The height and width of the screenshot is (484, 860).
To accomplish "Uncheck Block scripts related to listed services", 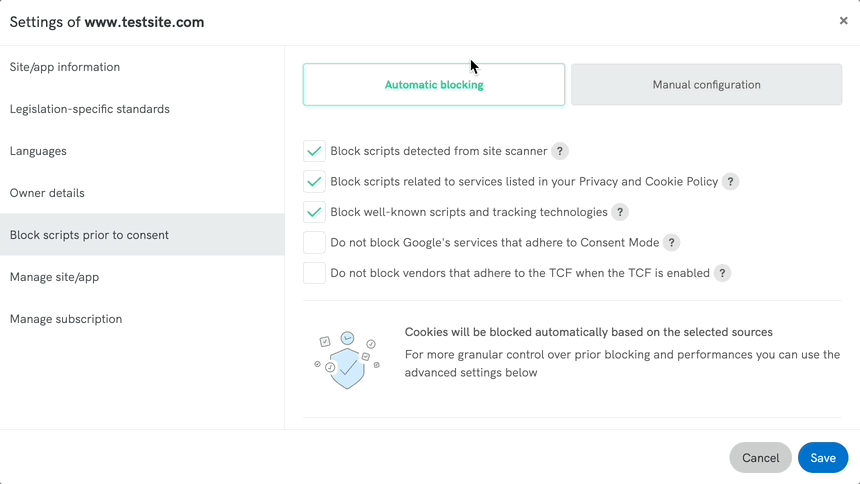I will 314,182.
